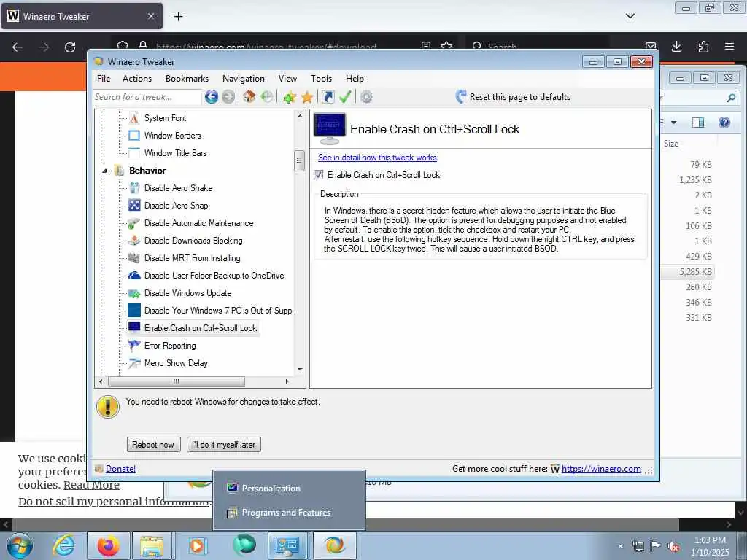Click the Donate! link

pyautogui.click(x=120, y=469)
